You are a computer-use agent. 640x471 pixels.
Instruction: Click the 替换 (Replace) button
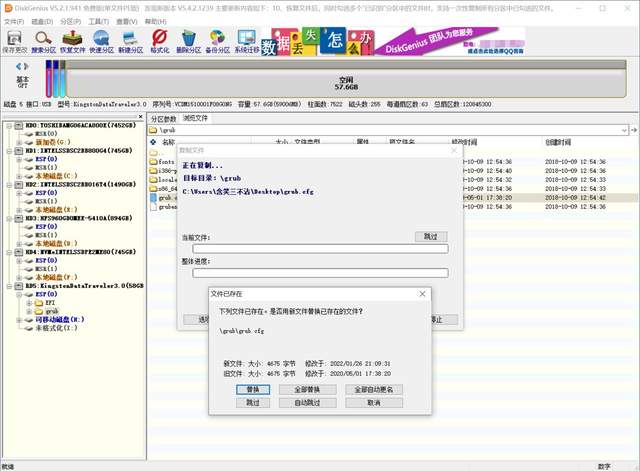253,390
